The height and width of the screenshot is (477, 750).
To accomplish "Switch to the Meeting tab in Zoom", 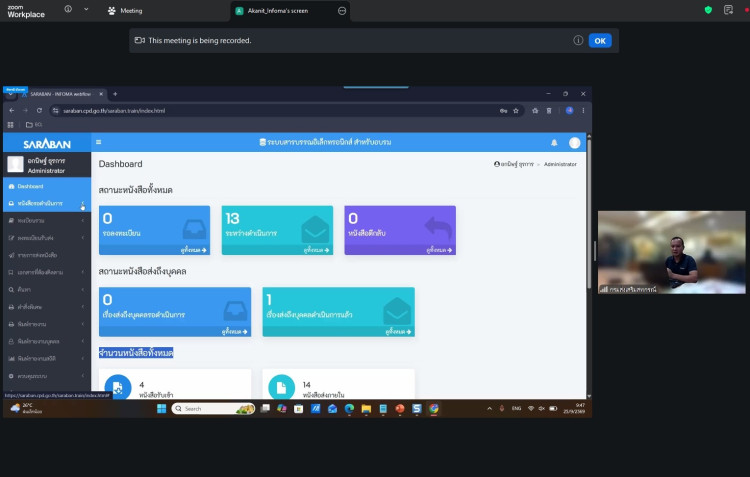I will (125, 11).
